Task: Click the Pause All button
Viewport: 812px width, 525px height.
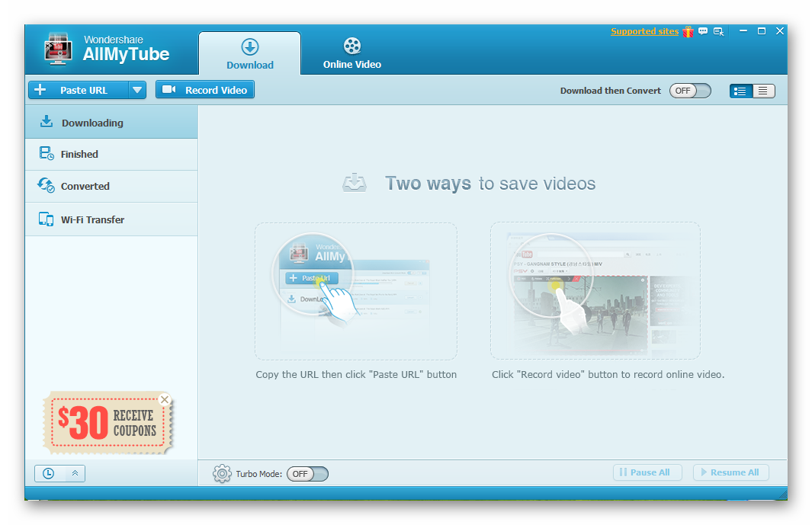Action: [647, 472]
